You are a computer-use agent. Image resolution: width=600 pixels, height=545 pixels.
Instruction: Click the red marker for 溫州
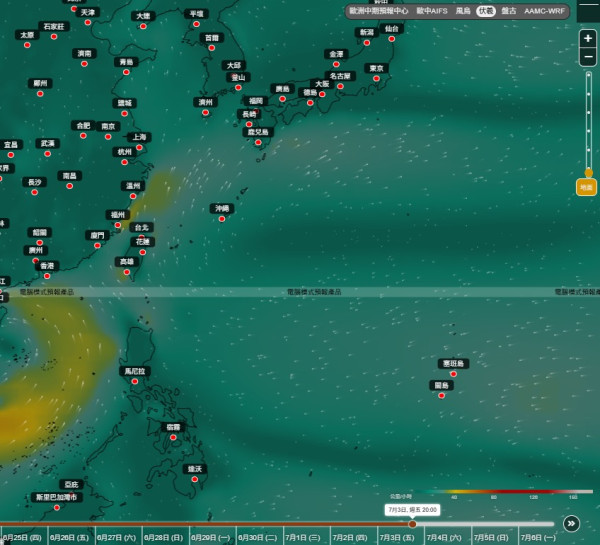tap(133, 196)
